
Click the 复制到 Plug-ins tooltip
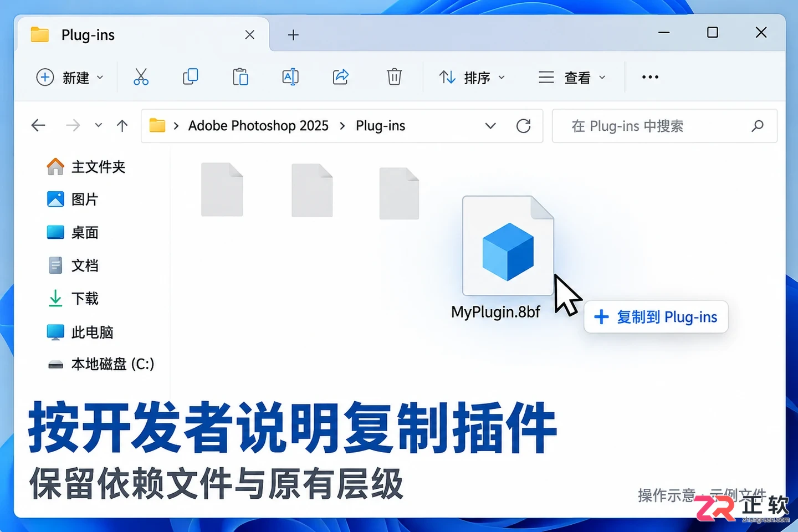click(656, 317)
